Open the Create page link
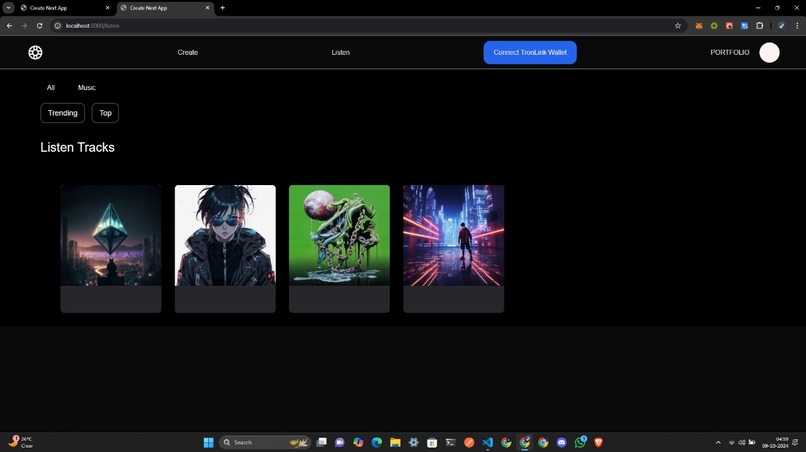This screenshot has height=452, width=806. point(188,52)
